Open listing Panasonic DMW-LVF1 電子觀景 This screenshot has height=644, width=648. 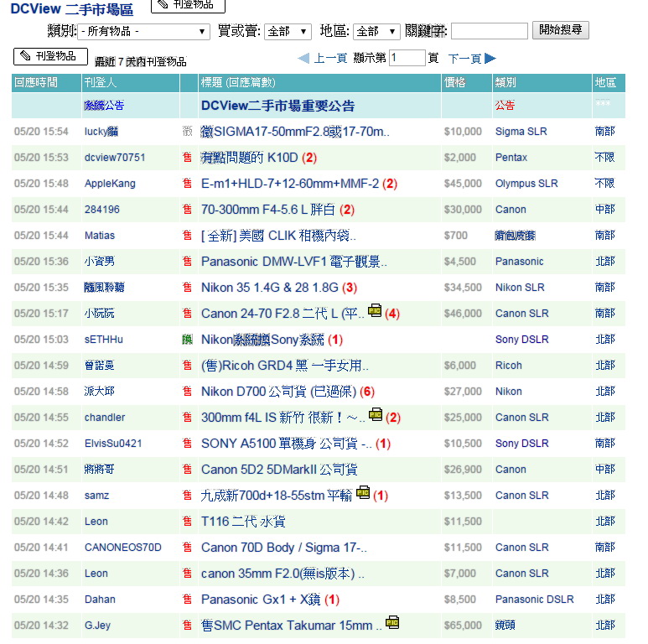[294, 262]
